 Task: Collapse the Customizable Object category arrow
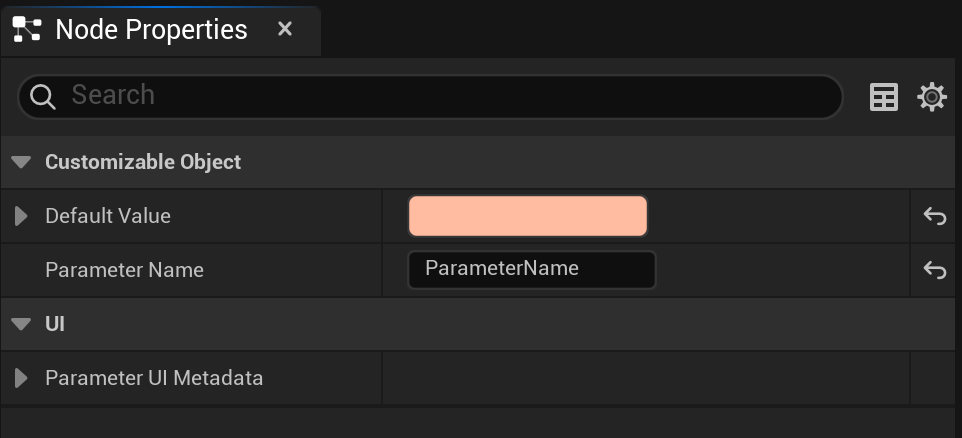(x=21, y=162)
